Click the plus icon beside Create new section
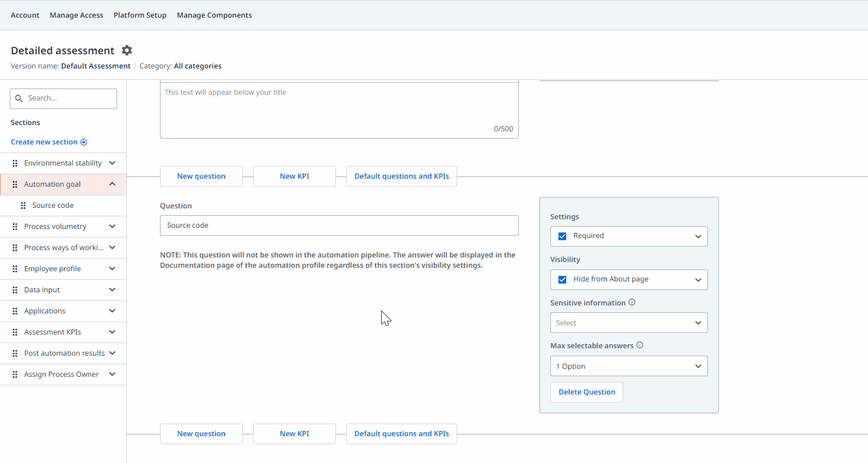 coord(84,142)
